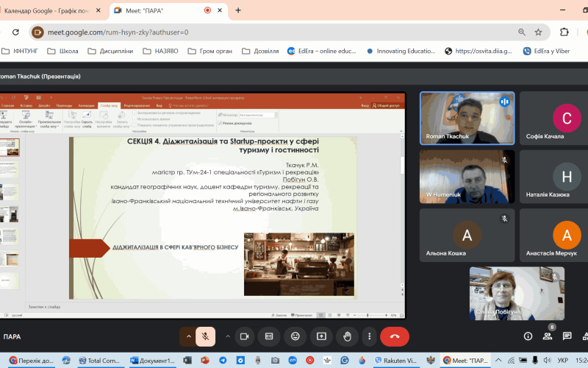The width and height of the screenshot is (588, 368).
Task: Open the Школа bookmarks folder
Action: click(63, 51)
